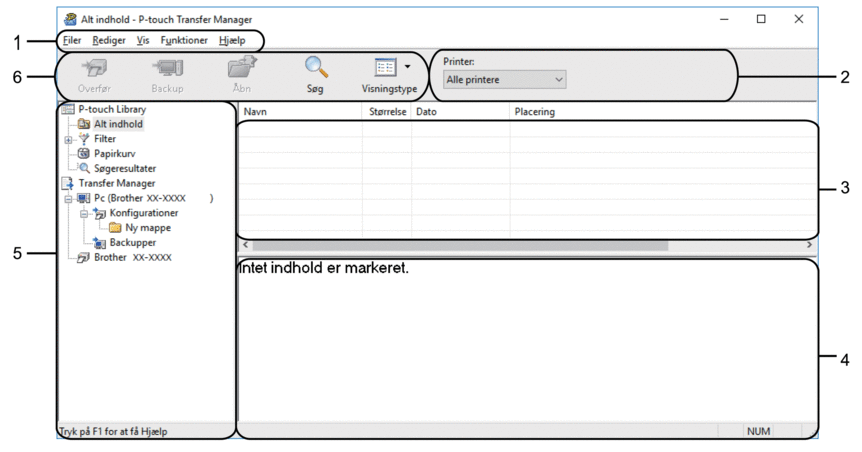862x452 pixels.
Task: Open the Visningstype dropdown arrow
Action: pyautogui.click(x=407, y=67)
